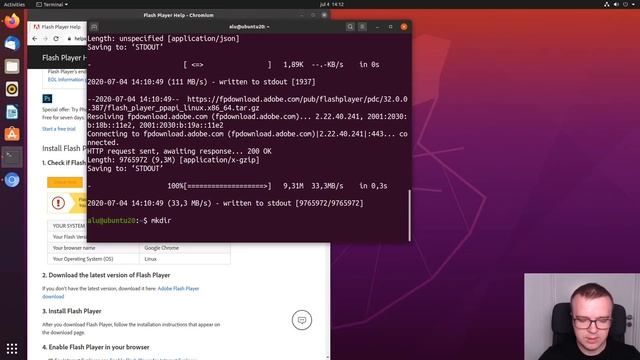Viewport: 640px width, 360px height.
Task: Expand system menu arrow in top bar
Action: [x=633, y=4]
